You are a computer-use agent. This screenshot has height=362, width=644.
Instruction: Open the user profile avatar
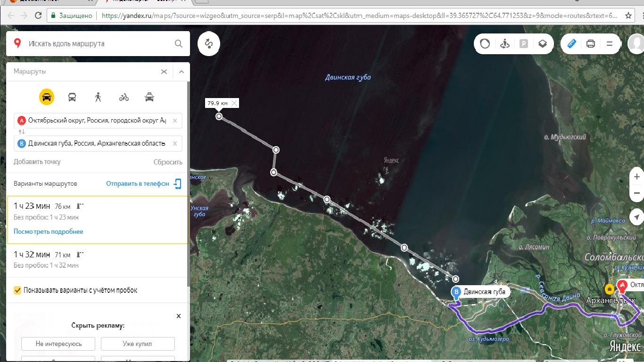636,44
